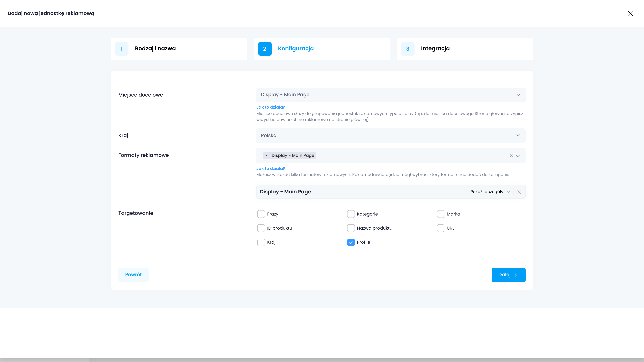
Task: Switch to the Integracja step
Action: 435,48
